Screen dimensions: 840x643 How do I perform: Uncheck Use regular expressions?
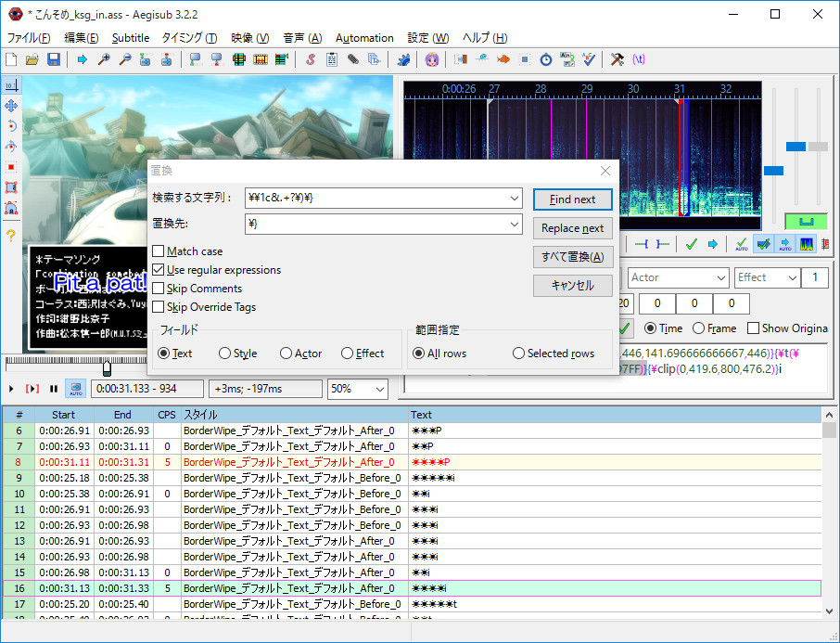point(158,270)
